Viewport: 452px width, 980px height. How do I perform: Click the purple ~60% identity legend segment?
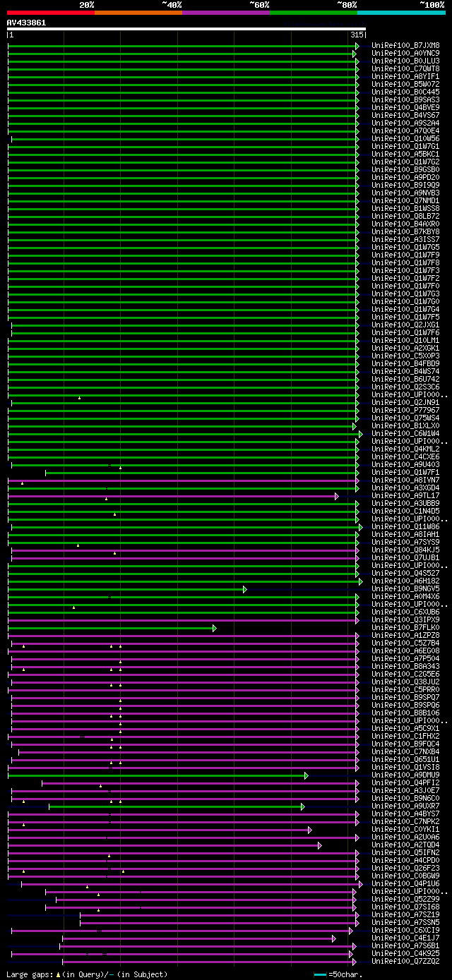point(225,12)
